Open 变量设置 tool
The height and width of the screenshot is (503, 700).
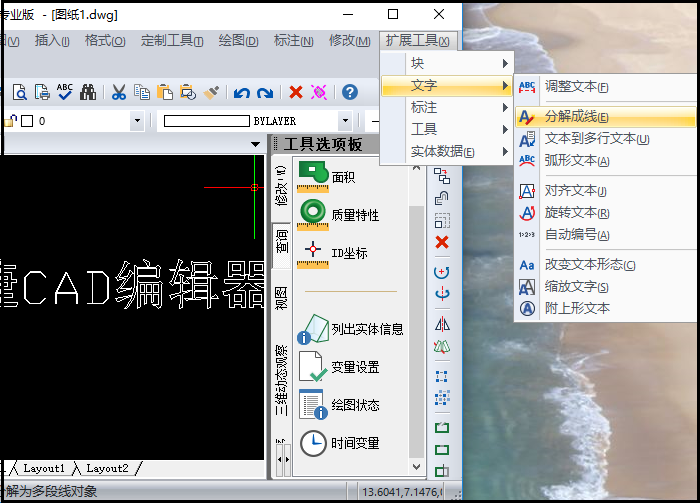click(339, 367)
